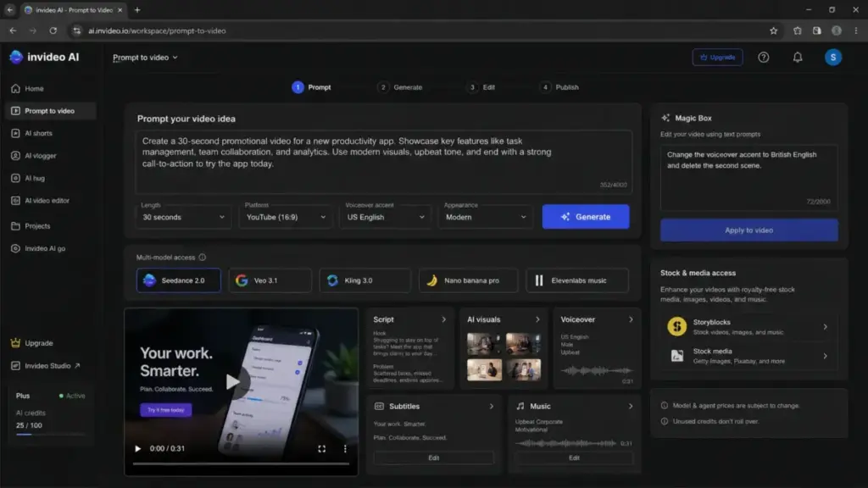868x488 pixels.
Task: Click the blue Generate button
Action: click(586, 217)
